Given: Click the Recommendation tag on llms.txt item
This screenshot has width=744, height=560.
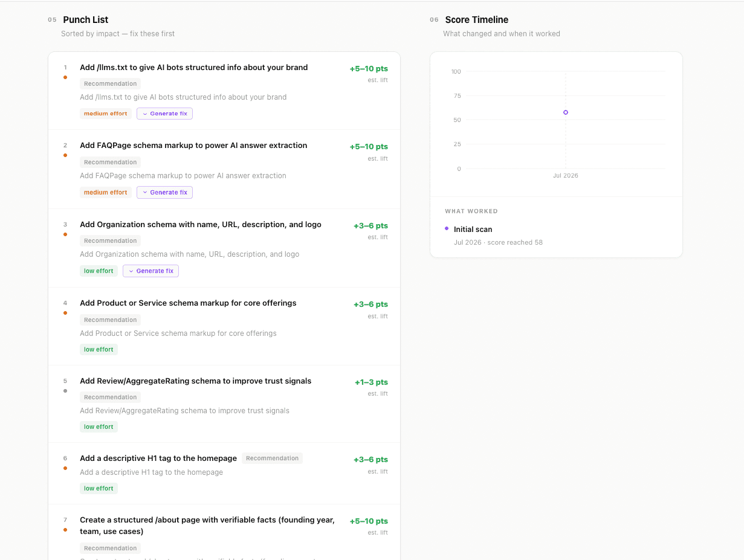Looking at the screenshot, I should tap(110, 84).
